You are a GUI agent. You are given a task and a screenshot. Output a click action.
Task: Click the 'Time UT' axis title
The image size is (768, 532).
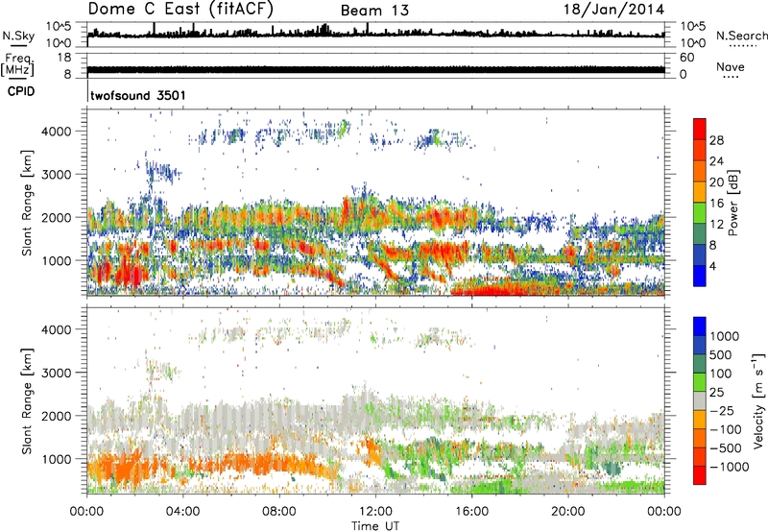pos(375,526)
